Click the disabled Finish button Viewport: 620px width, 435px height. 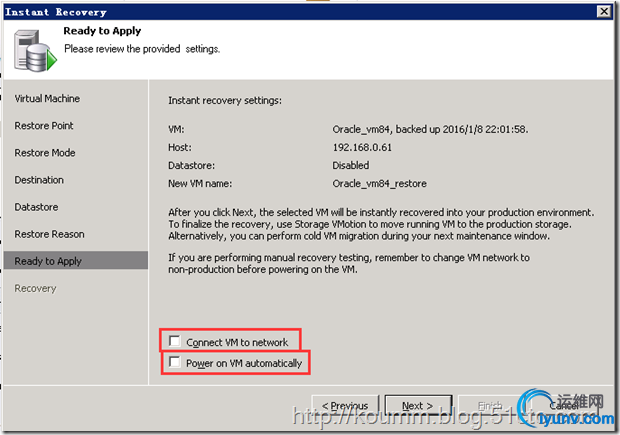click(x=490, y=406)
